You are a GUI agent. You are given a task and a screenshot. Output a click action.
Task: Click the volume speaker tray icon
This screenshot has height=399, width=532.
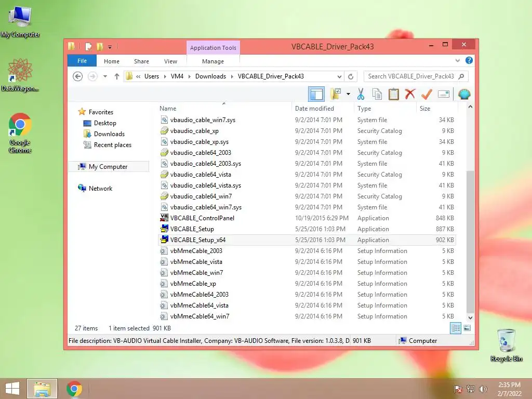point(483,389)
